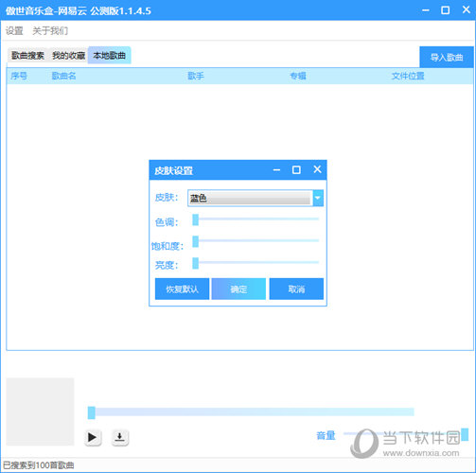This screenshot has height=473, width=476.
Task: Switch to the 歌曲搜索 tab
Action: pos(27,56)
